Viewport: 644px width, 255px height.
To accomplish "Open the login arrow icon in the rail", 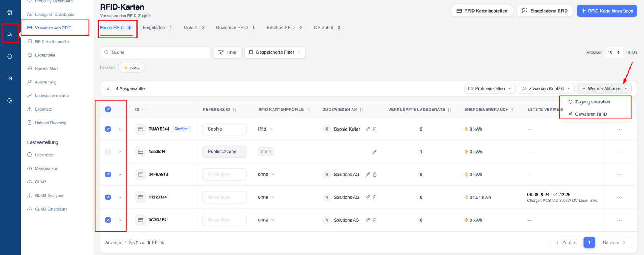I will [10, 78].
